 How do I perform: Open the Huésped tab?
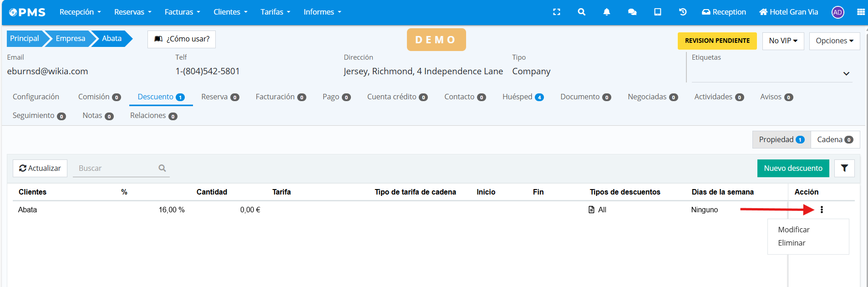[523, 97]
